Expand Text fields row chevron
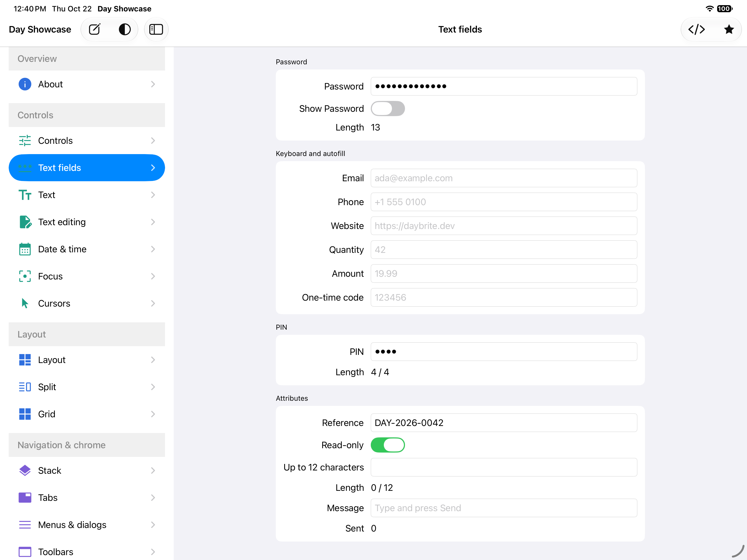Screen dimensions: 747x560 click(x=153, y=167)
